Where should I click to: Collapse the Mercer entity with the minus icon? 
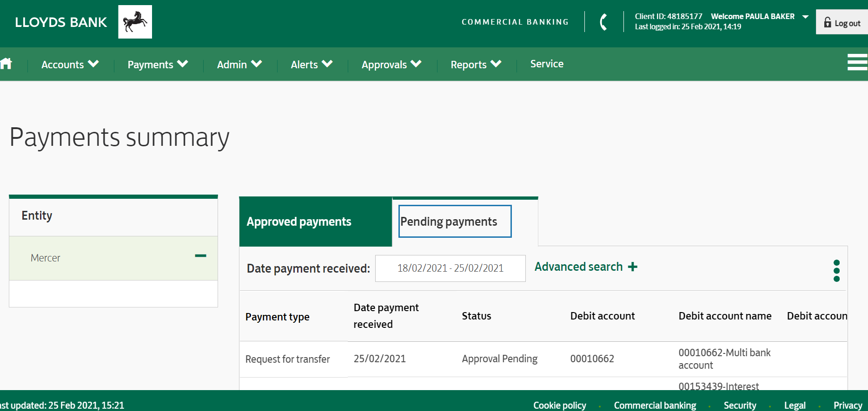point(200,256)
